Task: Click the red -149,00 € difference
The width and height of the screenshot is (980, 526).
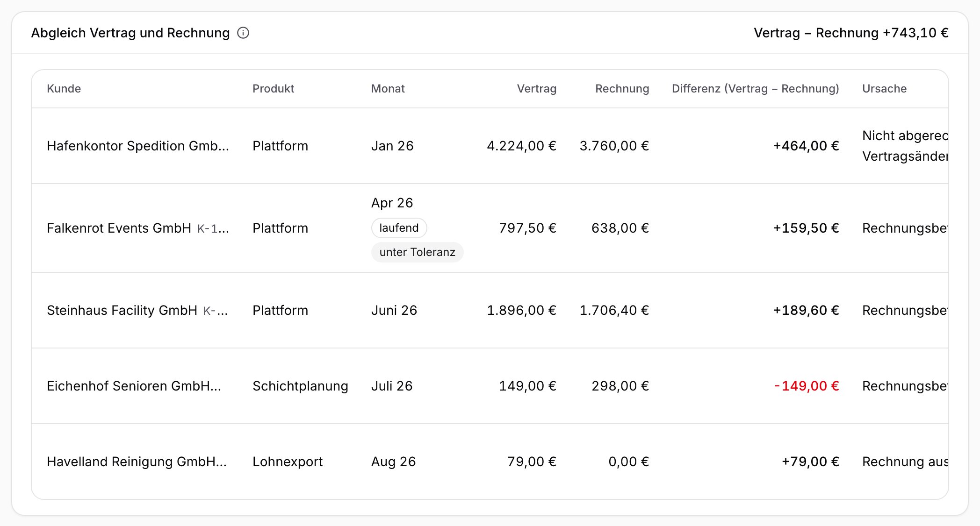Action: (807, 386)
